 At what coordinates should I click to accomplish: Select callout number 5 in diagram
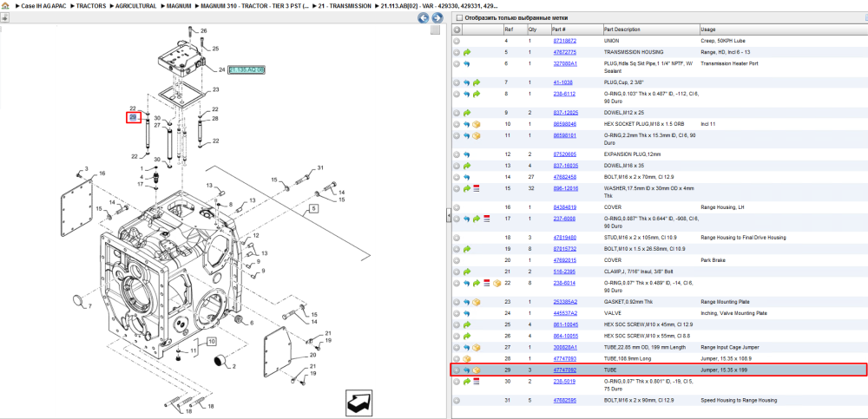point(312,209)
